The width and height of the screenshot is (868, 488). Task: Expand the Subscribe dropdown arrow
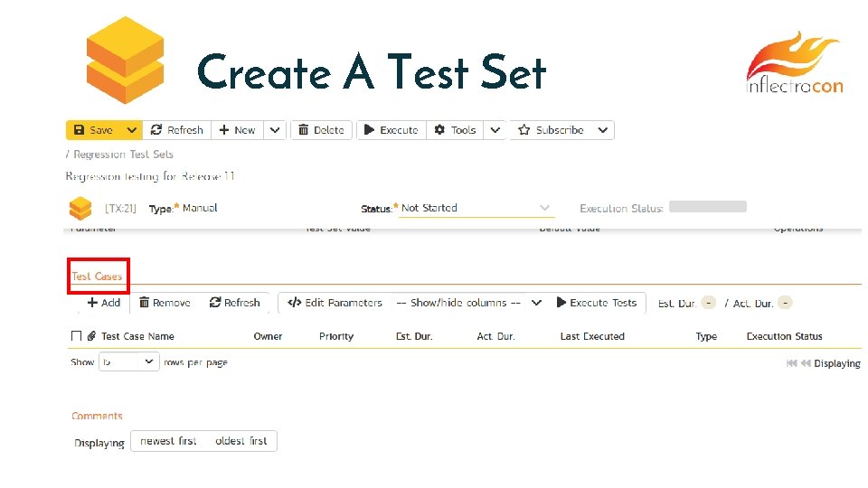pos(603,130)
